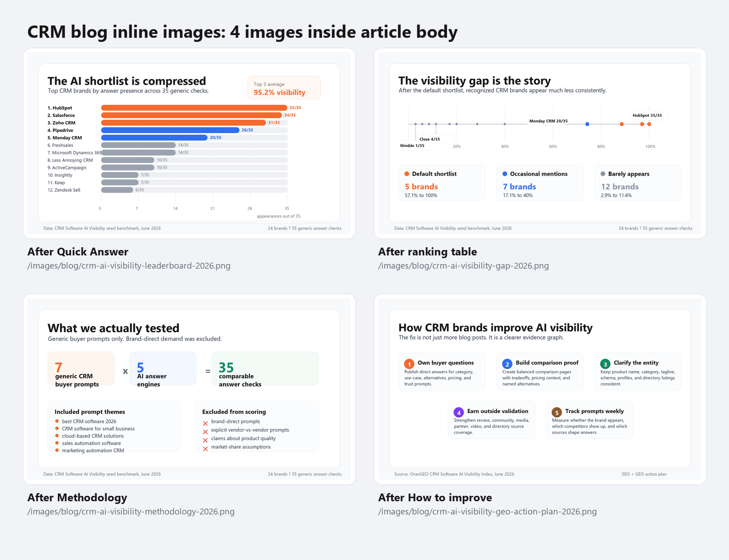This screenshot has height=560, width=729.
Task: Click the methodology image path text
Action: 131,511
